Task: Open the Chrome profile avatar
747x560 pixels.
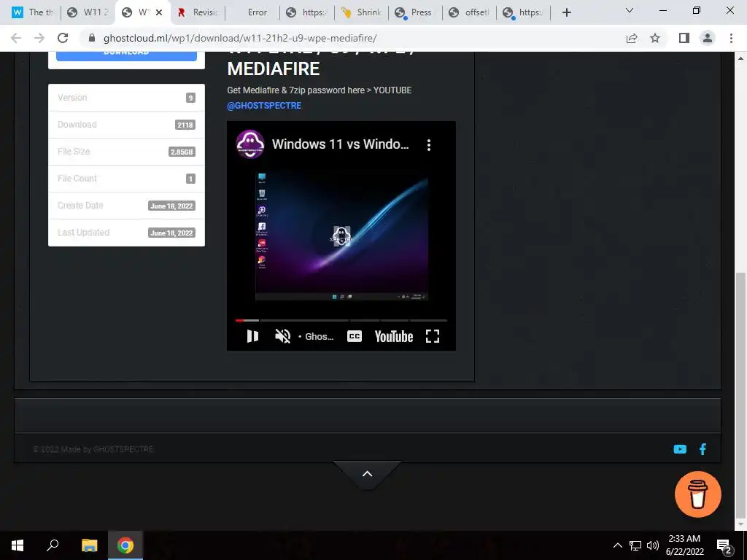Action: click(708, 38)
